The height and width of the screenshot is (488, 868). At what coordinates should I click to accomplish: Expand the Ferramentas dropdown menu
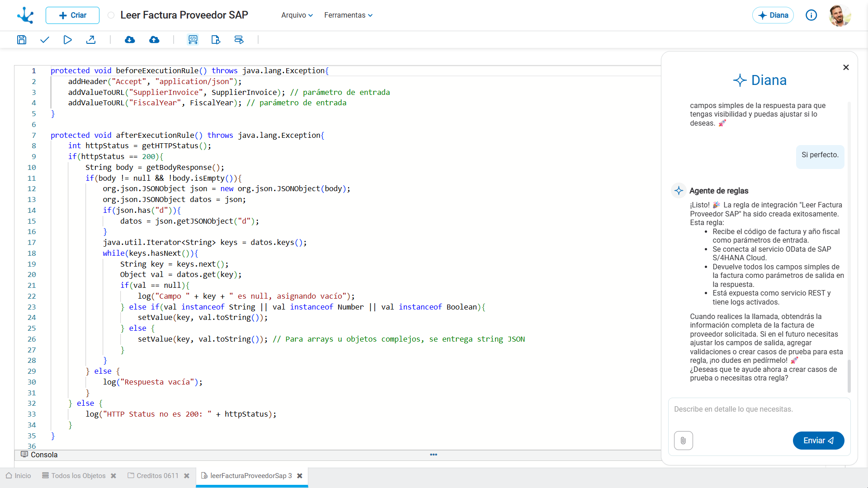348,15
